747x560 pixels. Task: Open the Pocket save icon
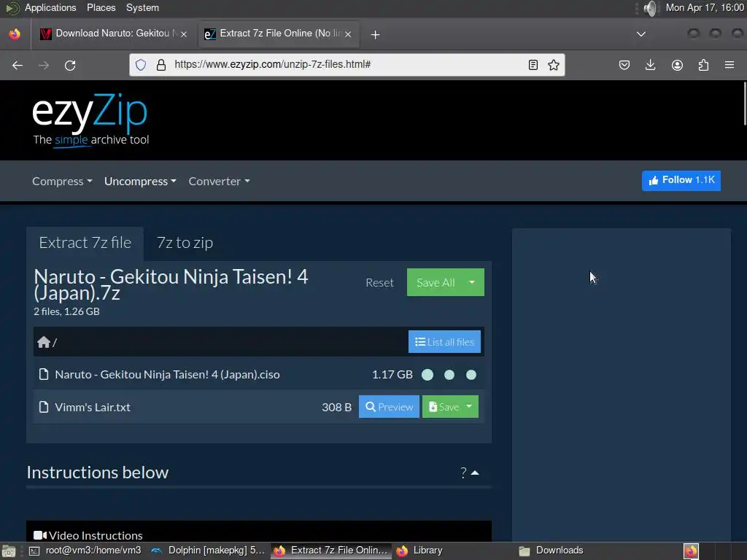click(x=624, y=65)
